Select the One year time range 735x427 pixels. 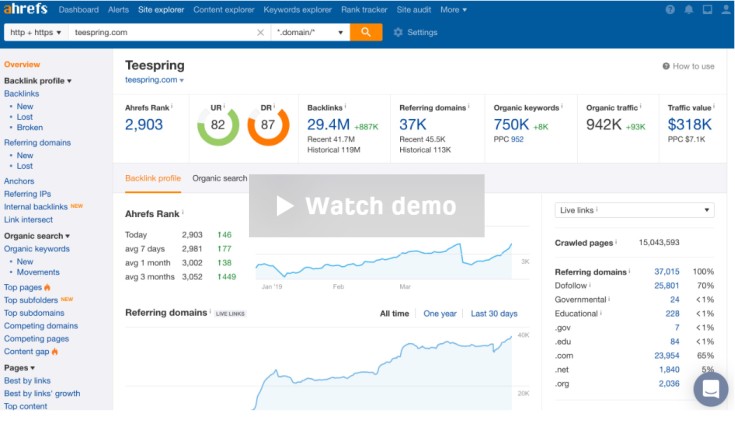[x=440, y=313]
